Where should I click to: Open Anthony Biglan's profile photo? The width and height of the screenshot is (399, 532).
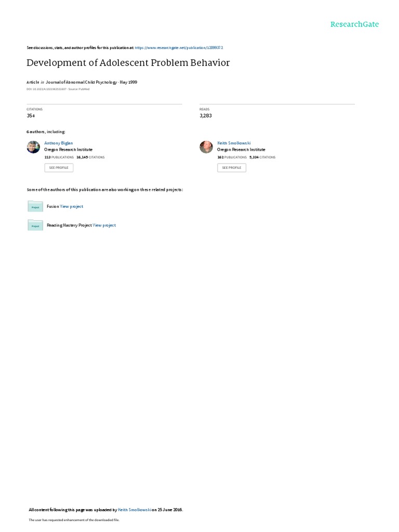tap(33, 147)
